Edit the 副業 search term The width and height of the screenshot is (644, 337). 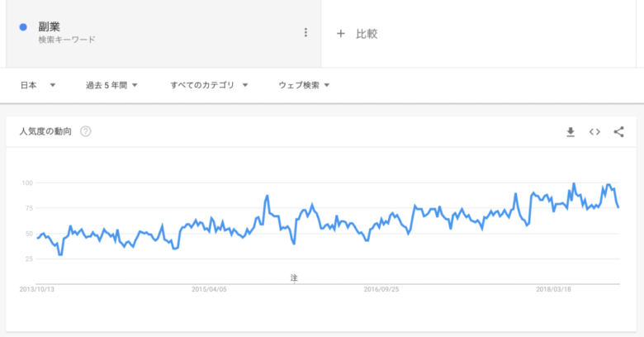point(50,26)
